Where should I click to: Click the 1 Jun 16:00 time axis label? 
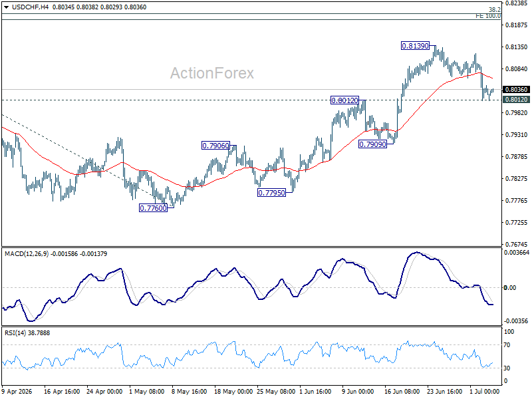coord(315,391)
